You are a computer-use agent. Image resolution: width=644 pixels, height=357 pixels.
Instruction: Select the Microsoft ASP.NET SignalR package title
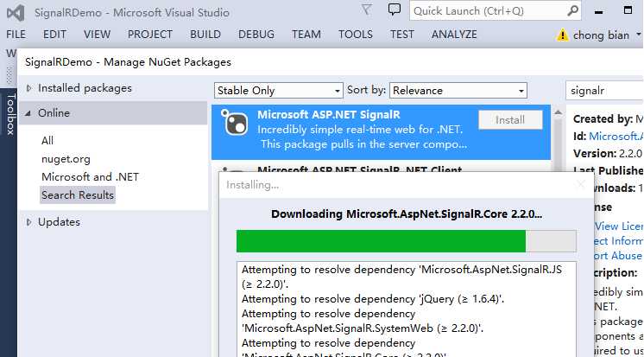point(329,114)
